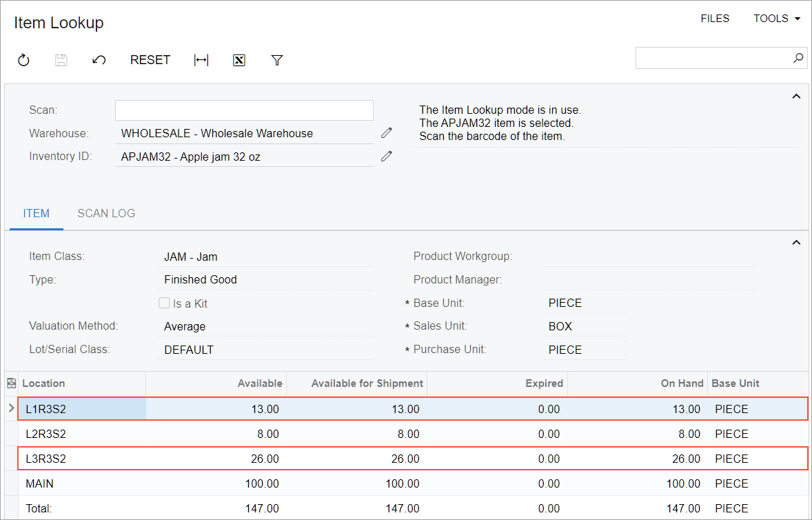Edit the Warehouse pencil icon
The height and width of the screenshot is (520, 812).
click(x=387, y=132)
